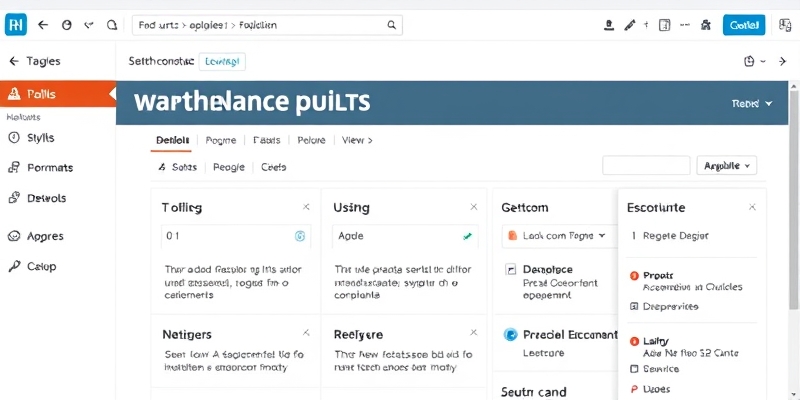Toggle the Seavice checkbox
This screenshot has width=800, height=400.
[634, 369]
